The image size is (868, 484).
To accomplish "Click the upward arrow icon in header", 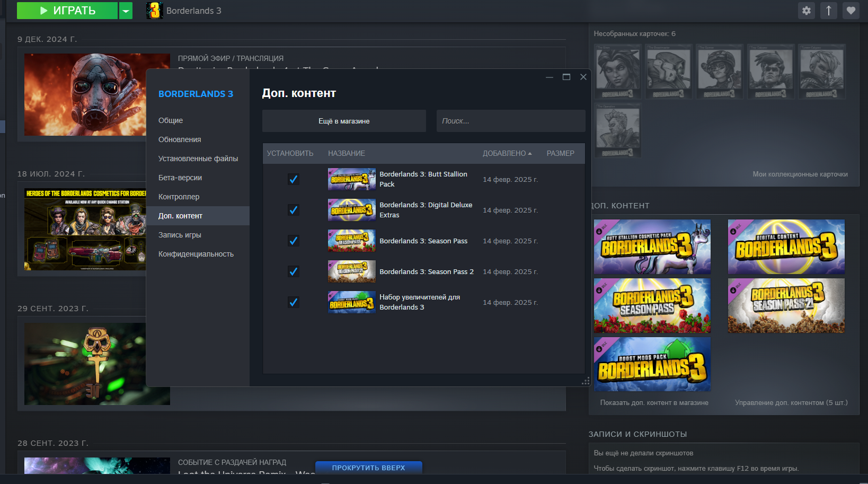I will [829, 11].
